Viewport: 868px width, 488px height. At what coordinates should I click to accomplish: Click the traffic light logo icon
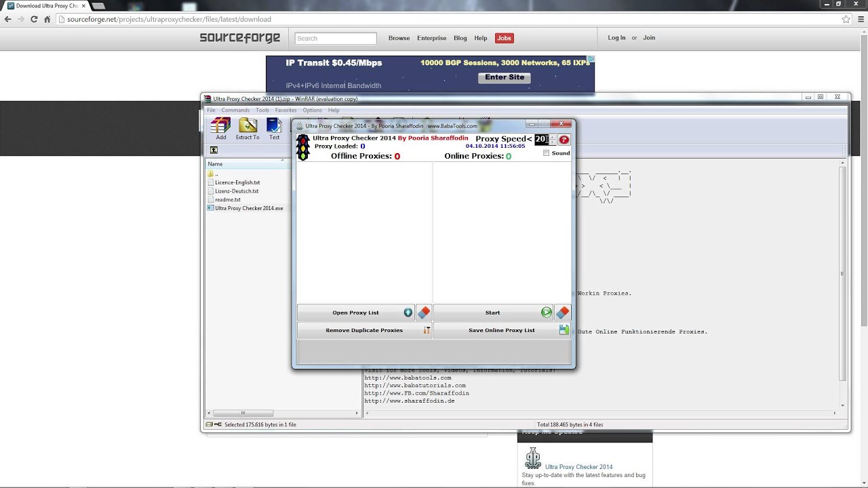[302, 147]
